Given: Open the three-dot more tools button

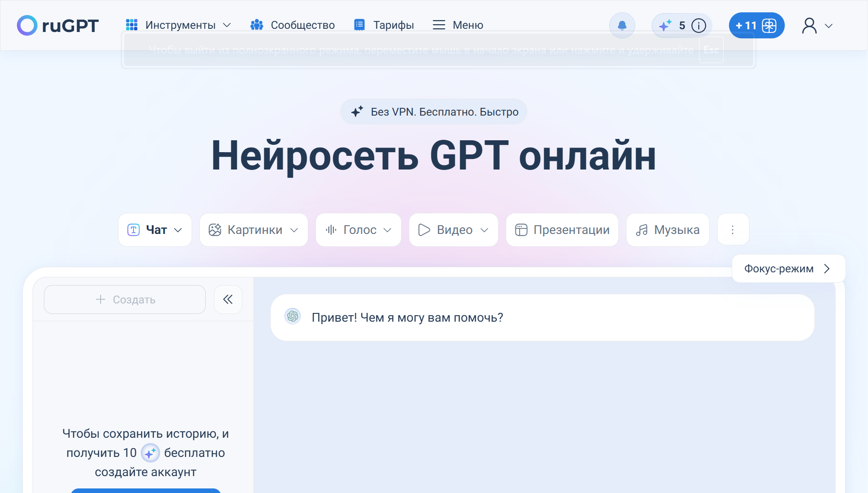Looking at the screenshot, I should click(x=733, y=230).
